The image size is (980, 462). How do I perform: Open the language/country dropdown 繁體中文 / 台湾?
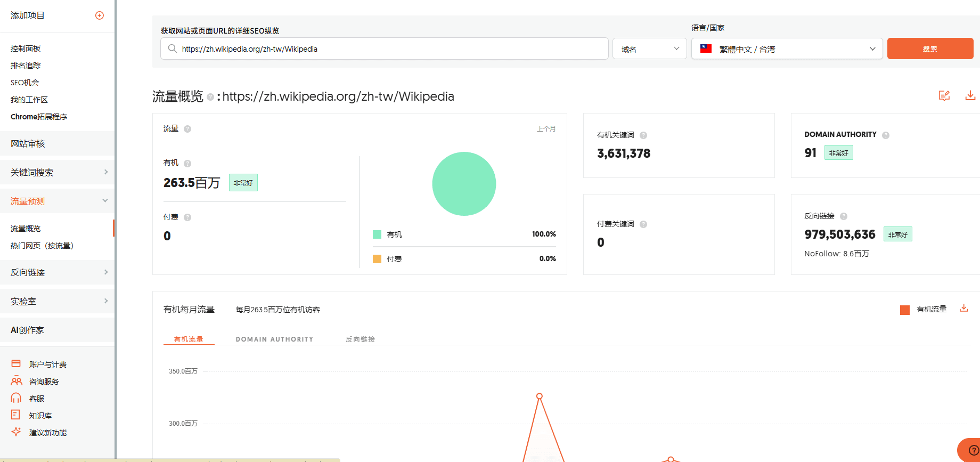(x=787, y=48)
